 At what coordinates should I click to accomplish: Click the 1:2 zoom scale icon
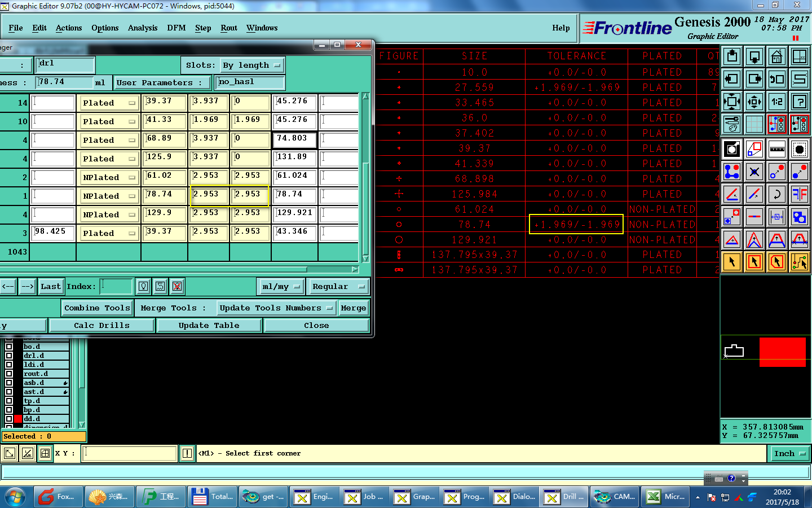(777, 102)
